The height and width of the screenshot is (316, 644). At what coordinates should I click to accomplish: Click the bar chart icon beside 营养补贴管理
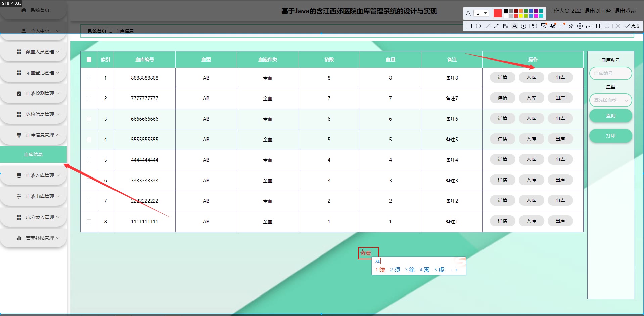[19, 238]
